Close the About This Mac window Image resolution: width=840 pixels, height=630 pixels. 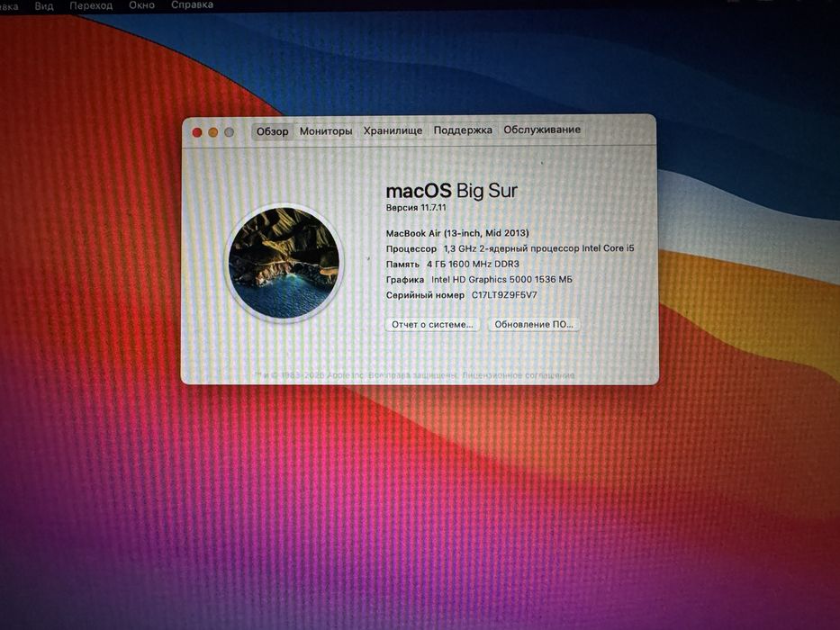pos(196,132)
